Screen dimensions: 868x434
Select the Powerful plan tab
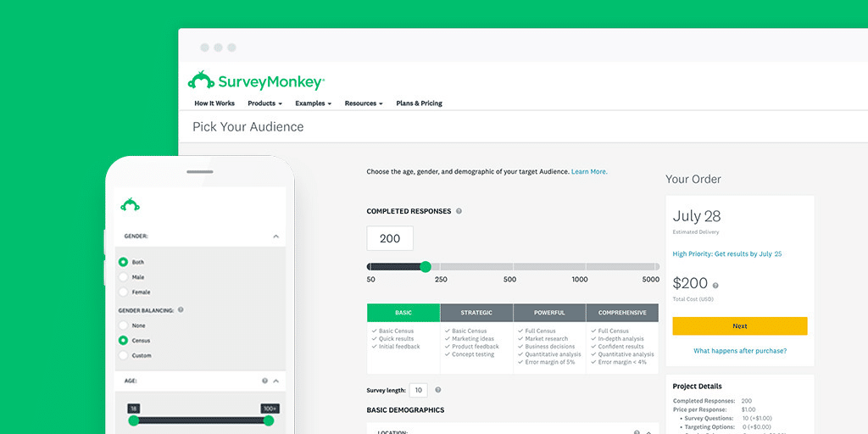[549, 313]
